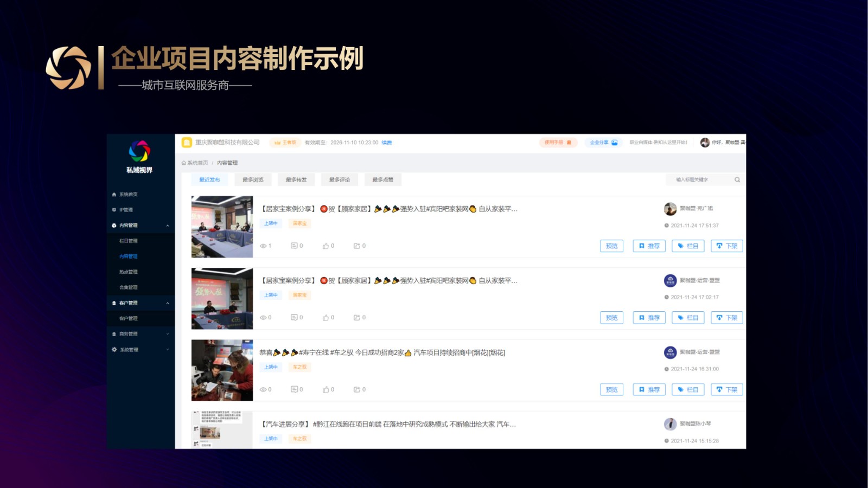868x488 pixels.
Task: Switch to the 最多评论 tab
Action: 340,180
